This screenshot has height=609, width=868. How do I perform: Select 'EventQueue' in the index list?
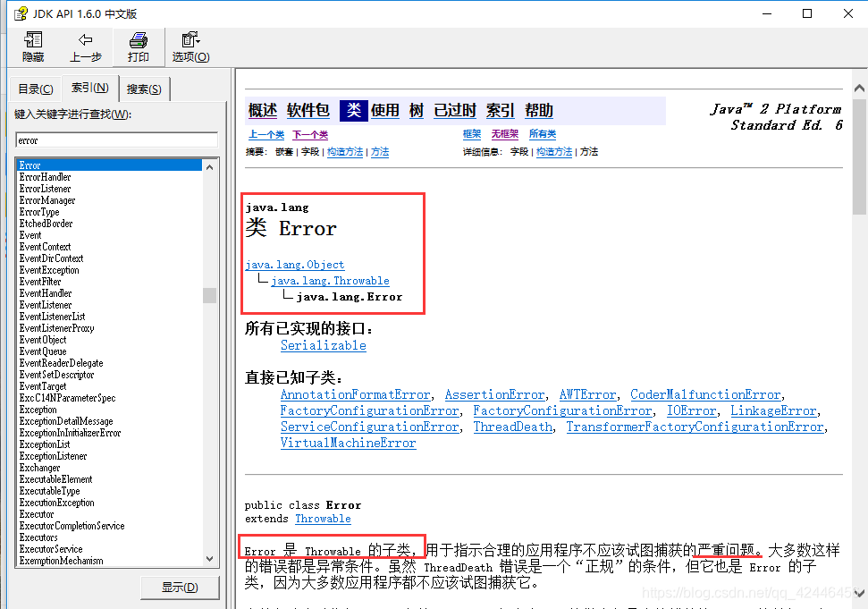click(x=43, y=351)
